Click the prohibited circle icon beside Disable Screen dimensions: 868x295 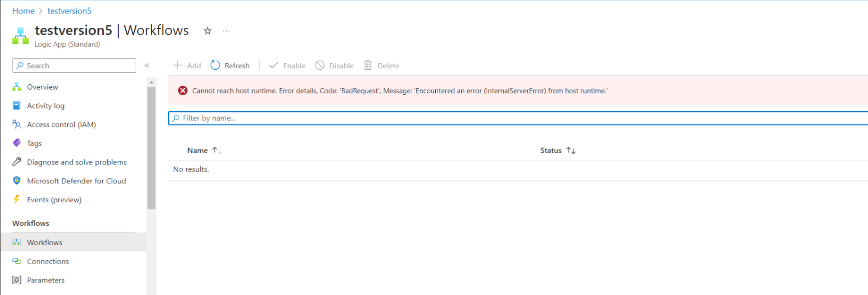[320, 65]
